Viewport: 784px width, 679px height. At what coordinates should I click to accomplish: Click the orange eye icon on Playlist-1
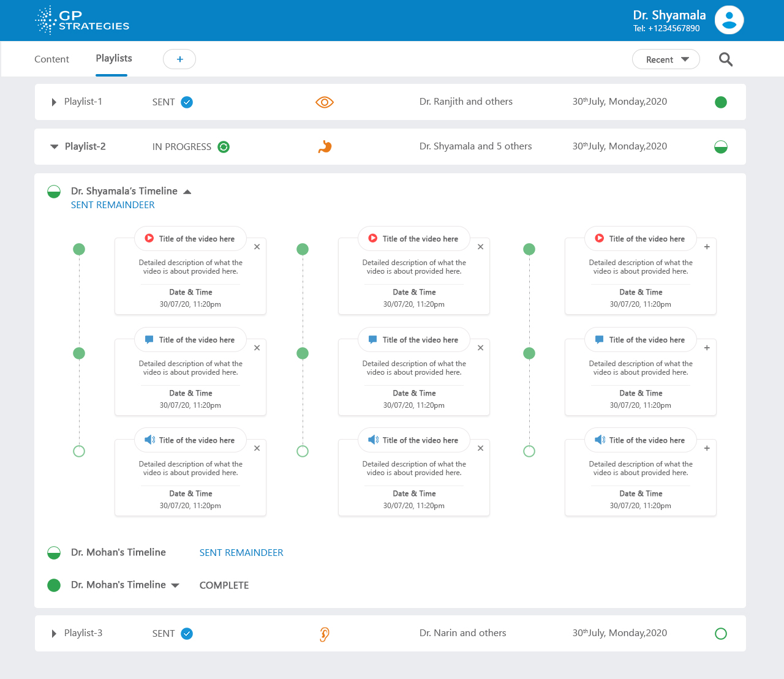tap(324, 102)
